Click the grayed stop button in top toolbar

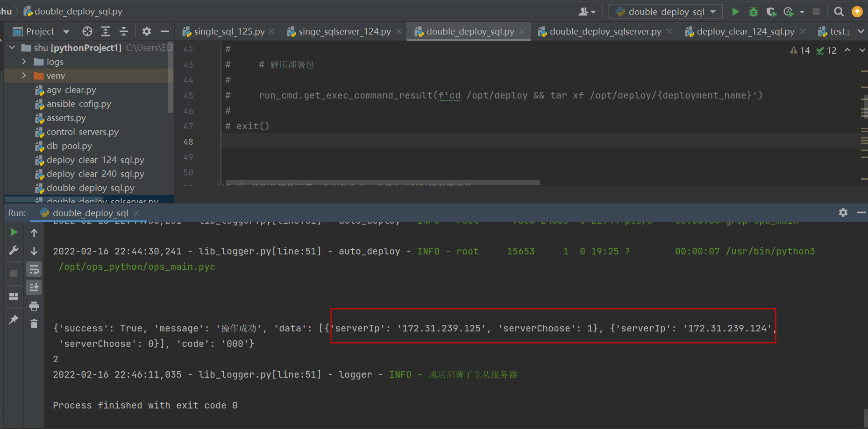pos(816,12)
